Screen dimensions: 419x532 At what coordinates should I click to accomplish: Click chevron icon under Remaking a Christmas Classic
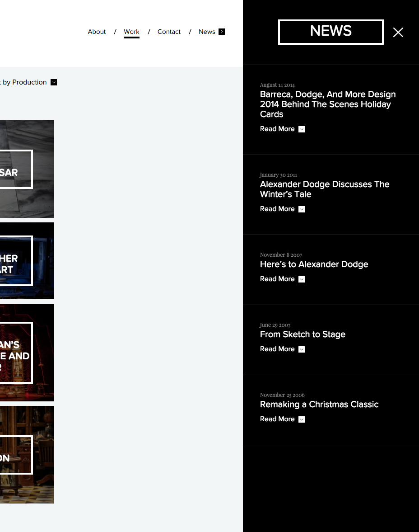pyautogui.click(x=302, y=419)
